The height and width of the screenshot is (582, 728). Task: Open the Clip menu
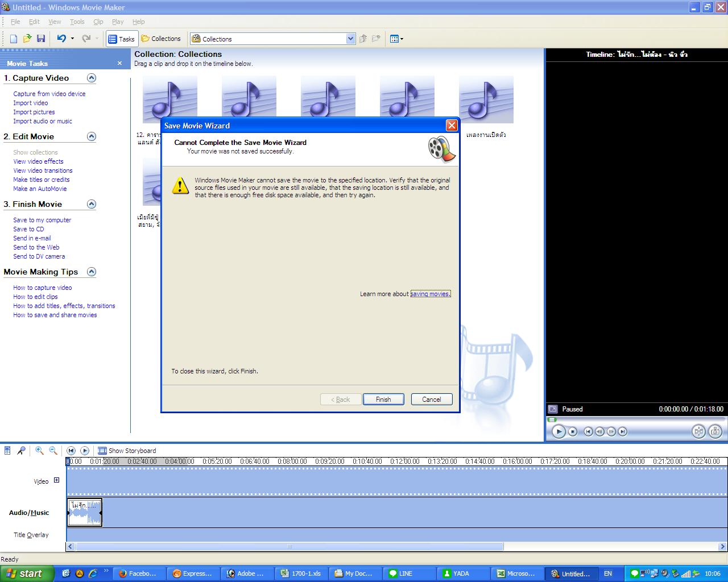tap(98, 22)
